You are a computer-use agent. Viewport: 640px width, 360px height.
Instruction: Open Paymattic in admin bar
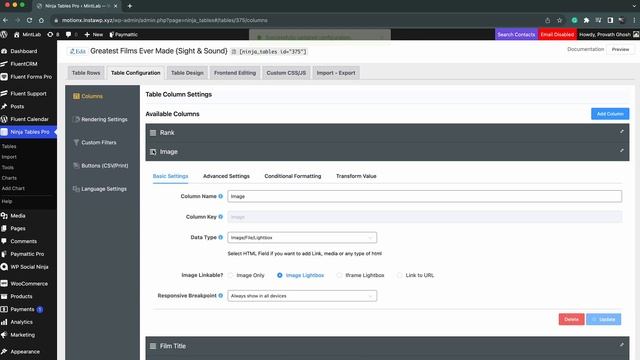pos(123,35)
